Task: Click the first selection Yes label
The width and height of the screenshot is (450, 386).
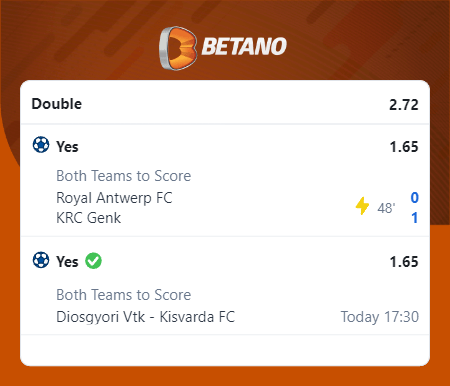Action: [67, 147]
